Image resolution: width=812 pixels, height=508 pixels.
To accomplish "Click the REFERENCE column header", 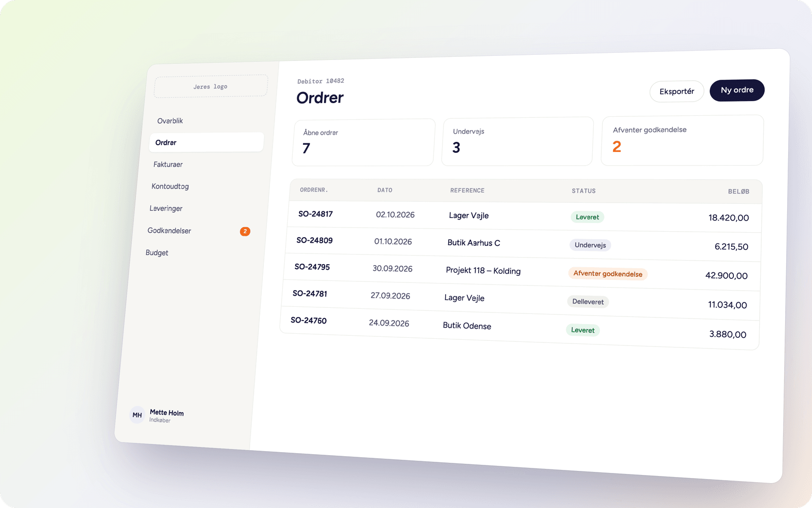I will (467, 190).
